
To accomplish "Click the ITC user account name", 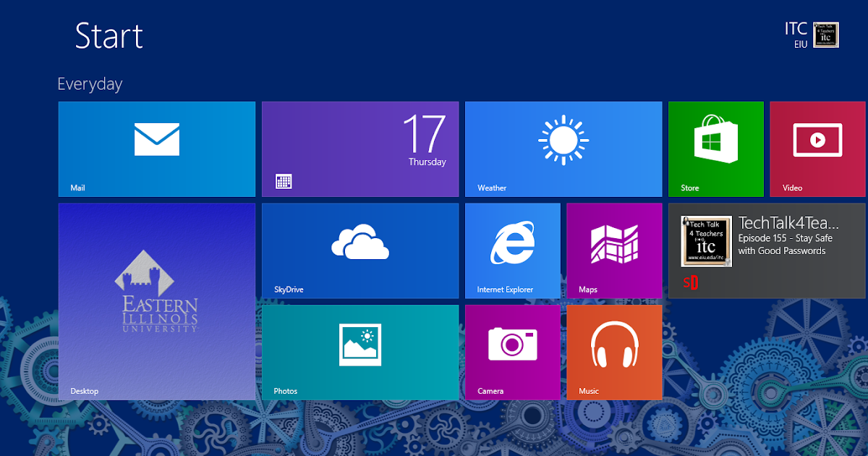I will pyautogui.click(x=796, y=29).
